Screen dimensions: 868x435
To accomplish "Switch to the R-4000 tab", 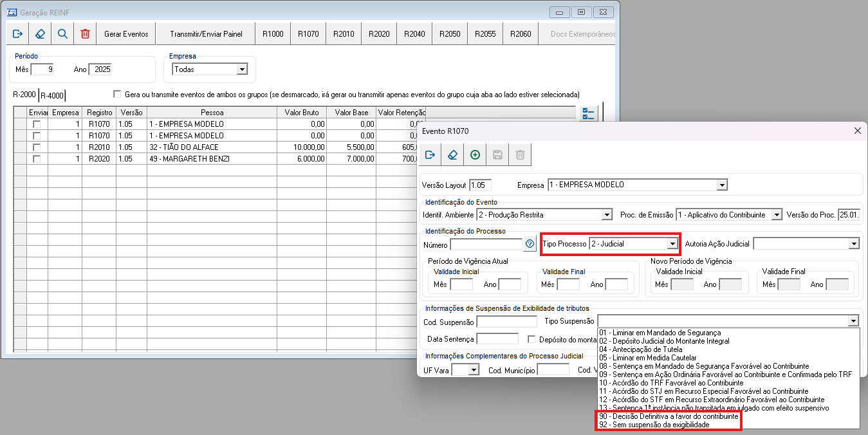I will [52, 96].
